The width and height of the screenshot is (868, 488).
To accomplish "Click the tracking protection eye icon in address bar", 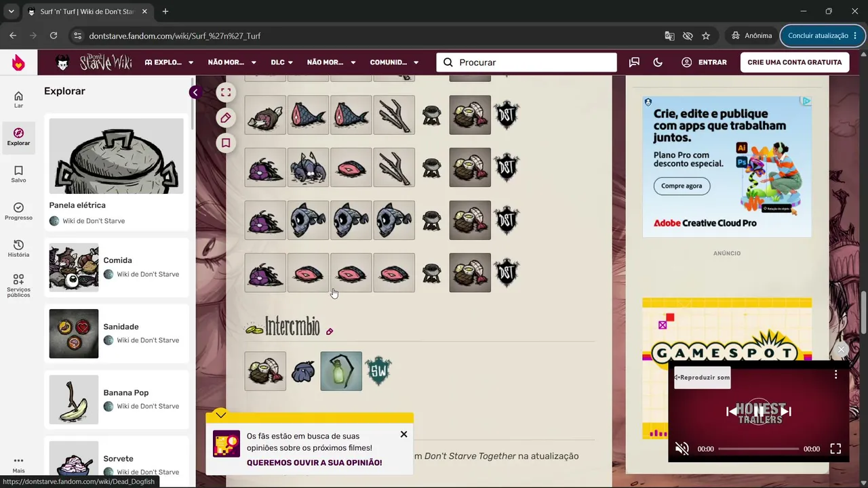I will tap(688, 35).
